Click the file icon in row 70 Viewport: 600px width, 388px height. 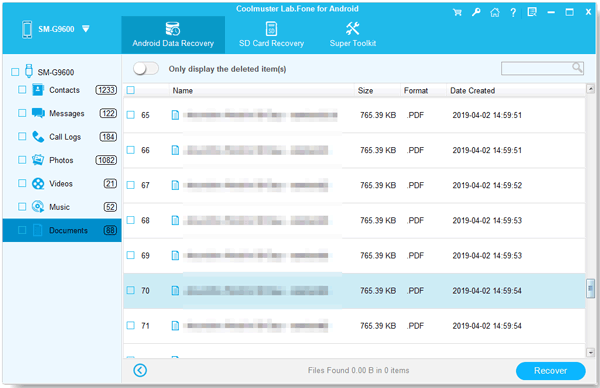click(175, 290)
